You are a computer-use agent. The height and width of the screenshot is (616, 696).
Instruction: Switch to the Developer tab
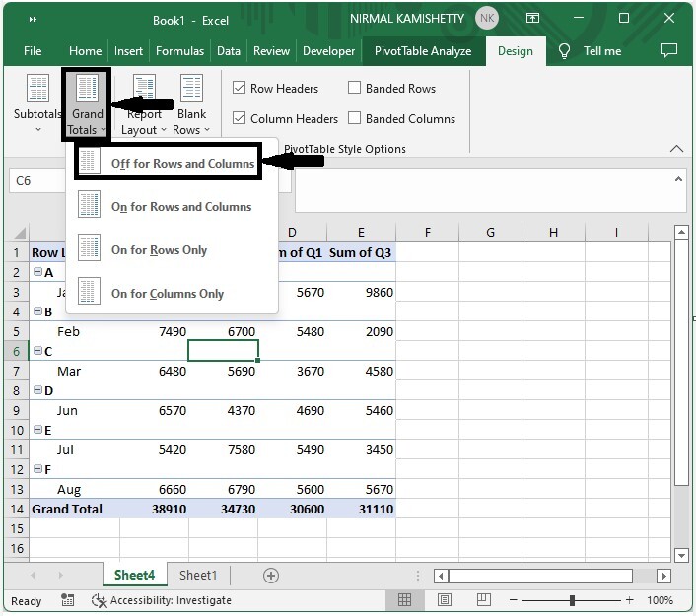[328, 51]
